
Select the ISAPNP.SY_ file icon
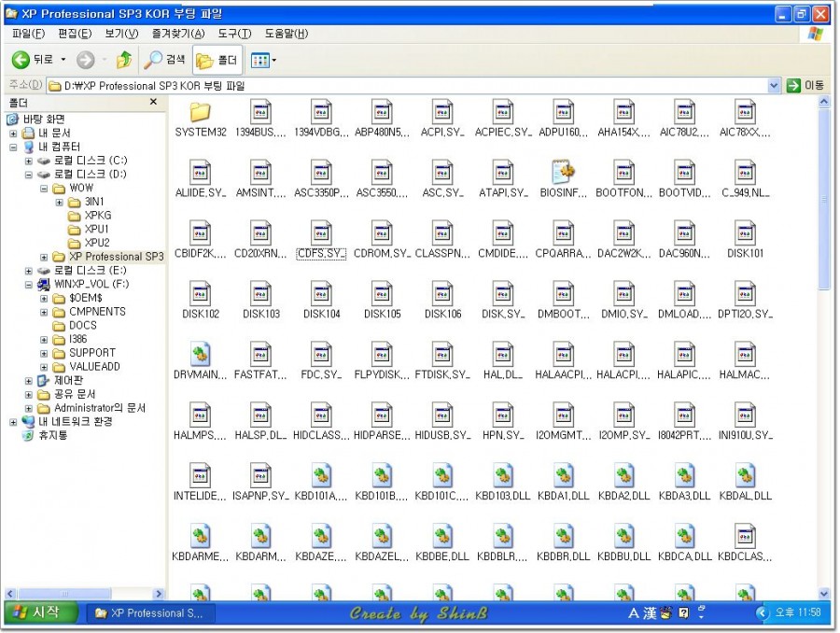[x=261, y=475]
